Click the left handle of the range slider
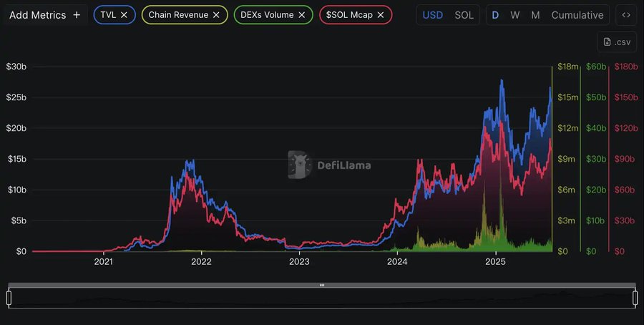This screenshot has height=325, width=644. coord(9,298)
